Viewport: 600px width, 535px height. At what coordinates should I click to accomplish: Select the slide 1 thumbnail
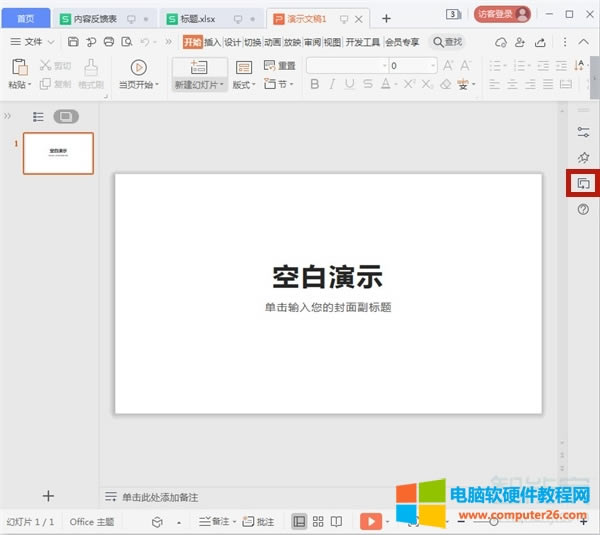click(58, 153)
